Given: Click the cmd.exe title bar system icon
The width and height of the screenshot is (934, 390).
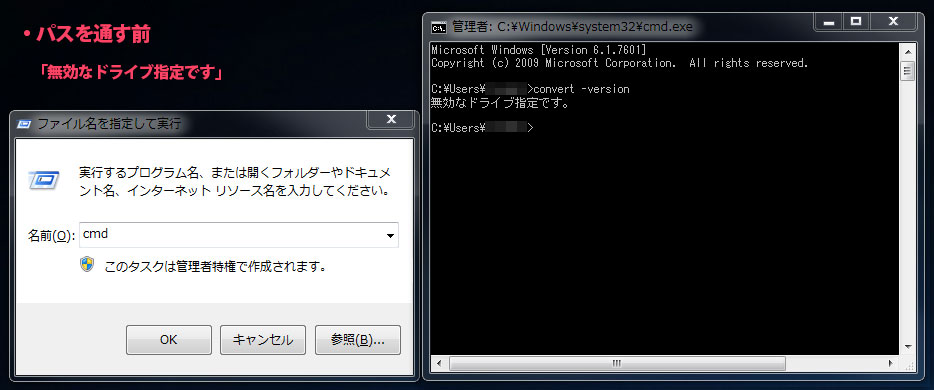Looking at the screenshot, I should [438, 27].
